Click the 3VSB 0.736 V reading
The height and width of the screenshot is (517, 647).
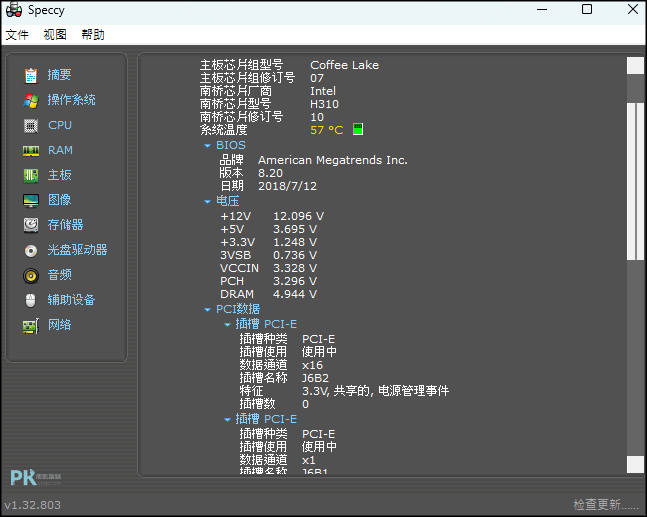269,255
